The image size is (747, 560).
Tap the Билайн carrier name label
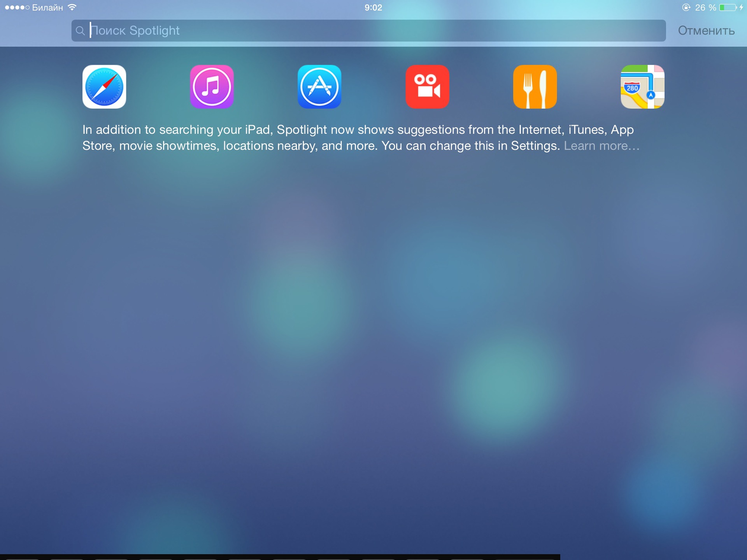[48, 7]
